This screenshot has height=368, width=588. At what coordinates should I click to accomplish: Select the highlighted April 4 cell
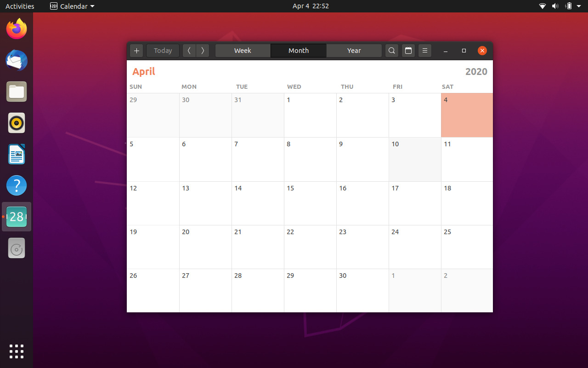click(x=467, y=115)
